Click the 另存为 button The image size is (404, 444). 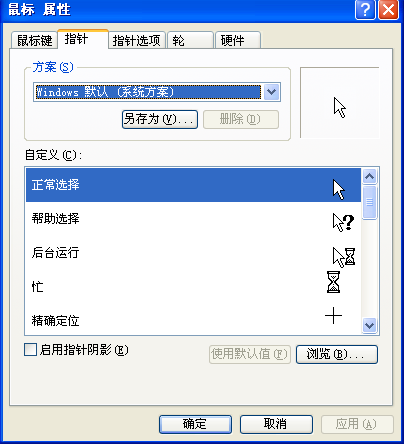point(160,119)
